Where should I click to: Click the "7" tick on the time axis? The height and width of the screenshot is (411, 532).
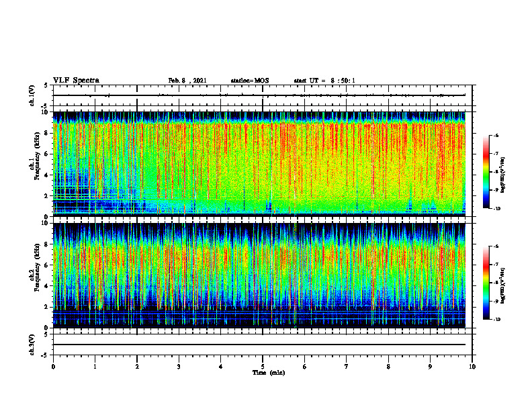tap(347, 367)
